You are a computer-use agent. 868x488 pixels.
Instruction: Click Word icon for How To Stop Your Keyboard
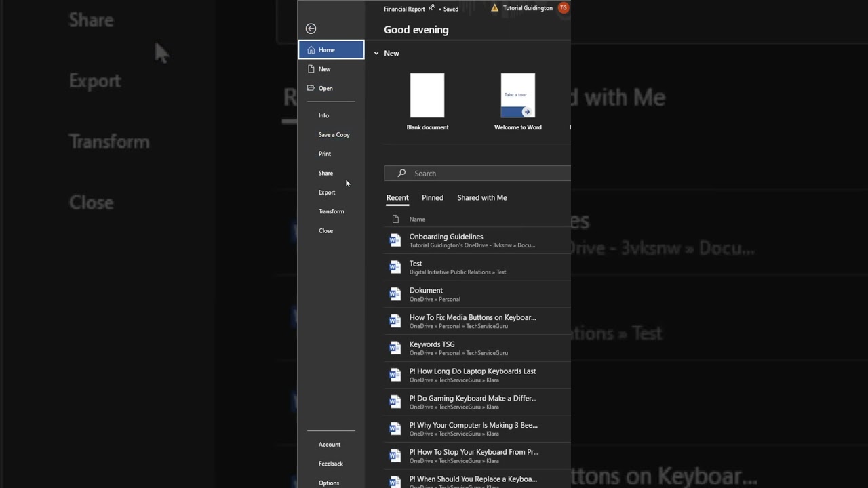click(395, 455)
